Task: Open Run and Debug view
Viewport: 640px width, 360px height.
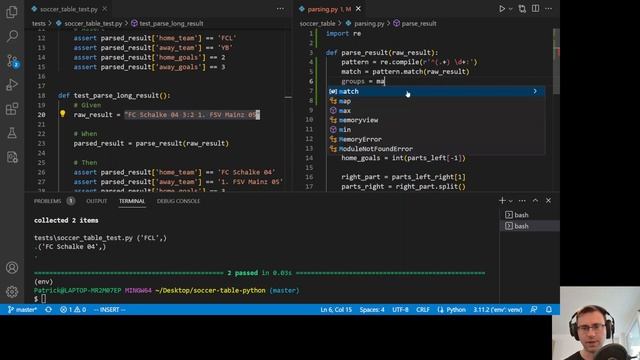Action: (12, 84)
